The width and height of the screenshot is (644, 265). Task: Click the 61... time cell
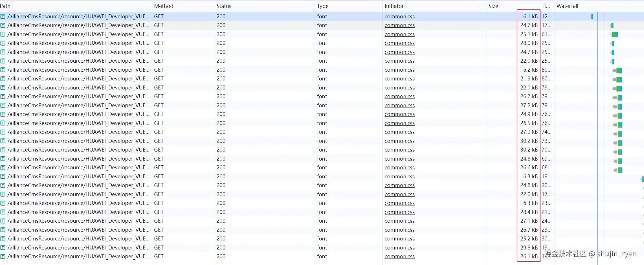tap(546, 34)
